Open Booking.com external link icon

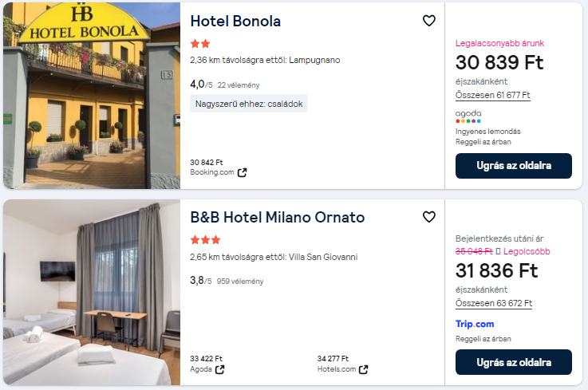pyautogui.click(x=243, y=172)
